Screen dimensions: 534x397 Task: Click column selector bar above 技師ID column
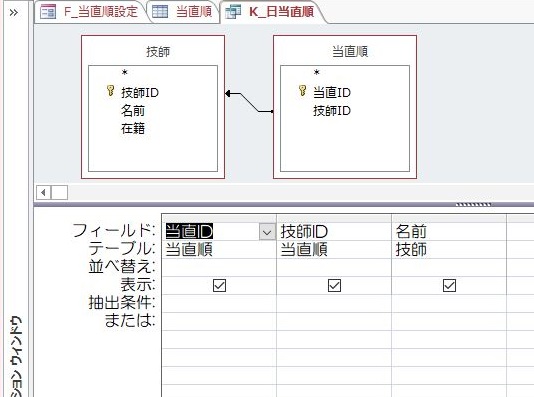tap(334, 218)
